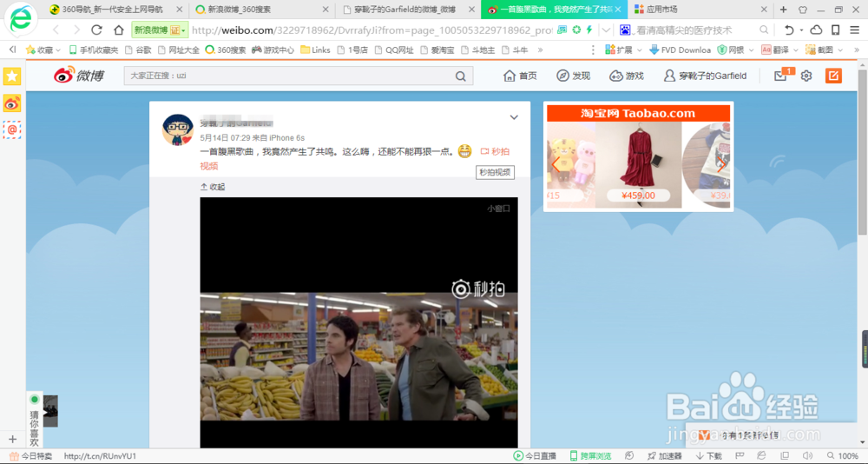Open the 扩展 extensions dropdown
This screenshot has width=868, height=464.
tap(623, 50)
